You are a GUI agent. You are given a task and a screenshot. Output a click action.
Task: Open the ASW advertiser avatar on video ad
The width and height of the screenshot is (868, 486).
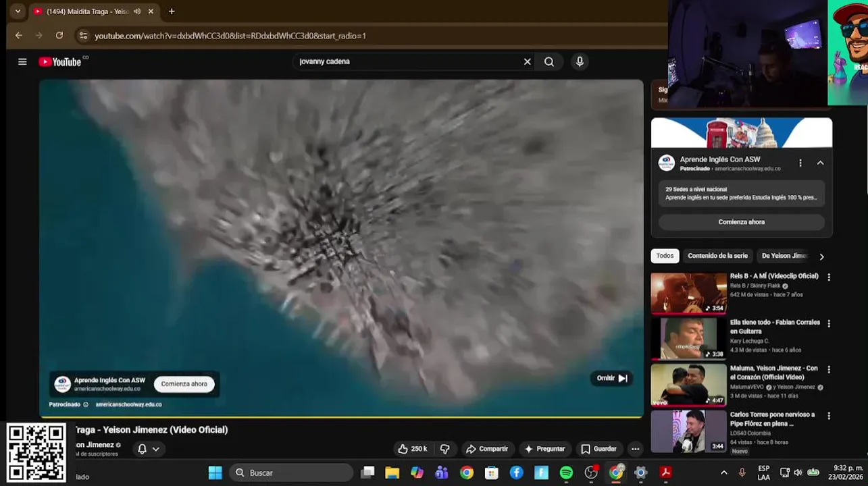tap(62, 384)
